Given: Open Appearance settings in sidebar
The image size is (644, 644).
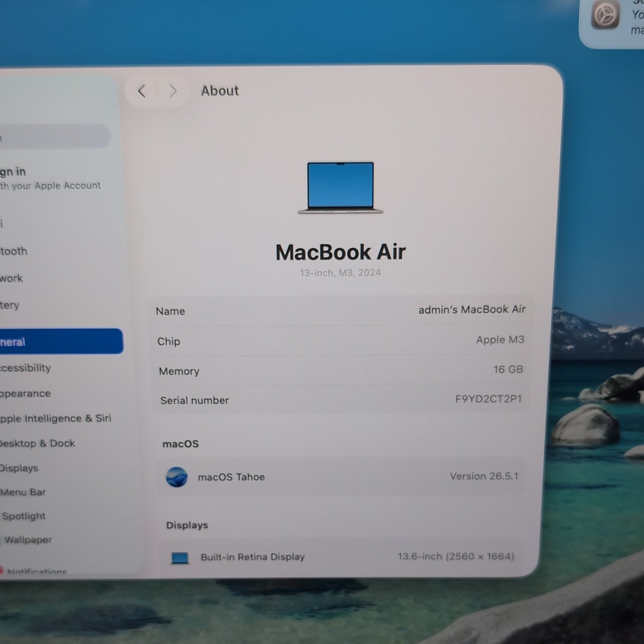Looking at the screenshot, I should coord(25,394).
